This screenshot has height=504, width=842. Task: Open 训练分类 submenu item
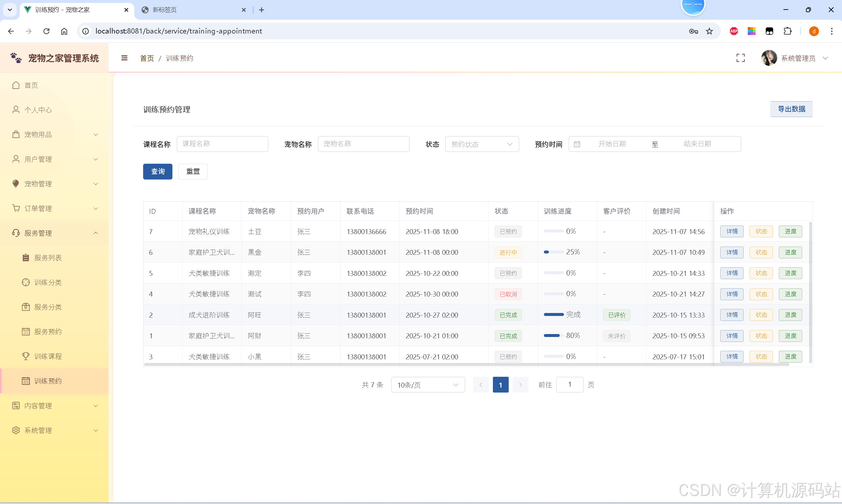tap(54, 282)
